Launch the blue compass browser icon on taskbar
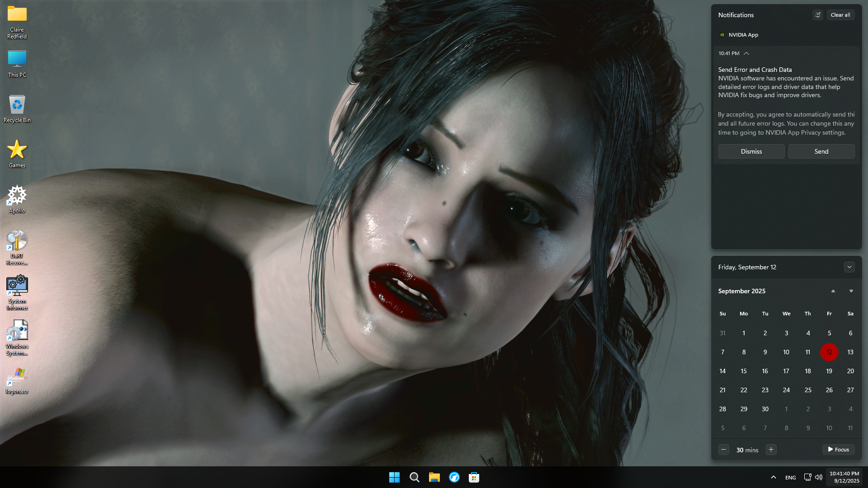 (454, 477)
